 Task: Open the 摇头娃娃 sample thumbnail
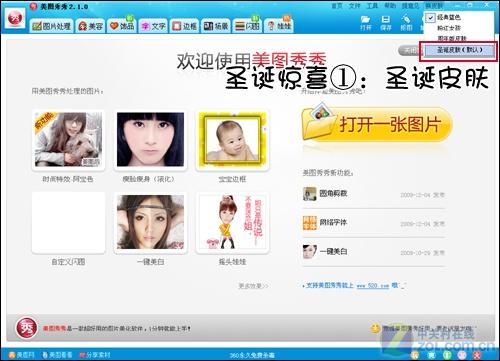pos(232,222)
